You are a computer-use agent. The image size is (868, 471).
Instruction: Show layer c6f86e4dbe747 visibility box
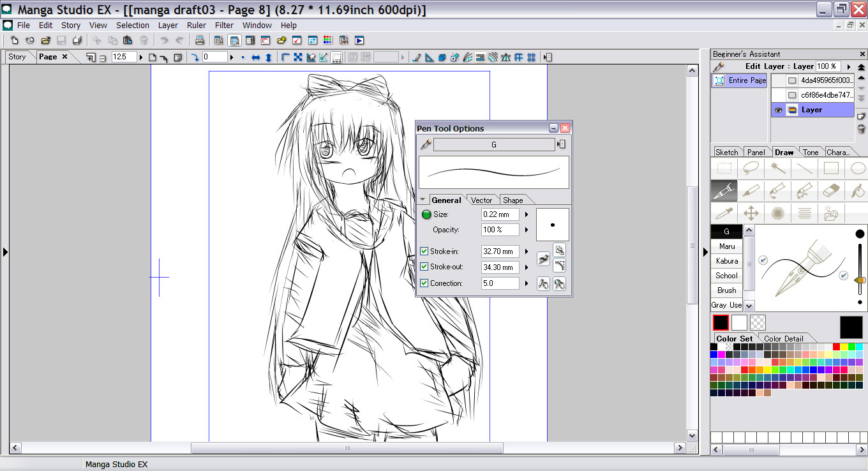tap(778, 95)
